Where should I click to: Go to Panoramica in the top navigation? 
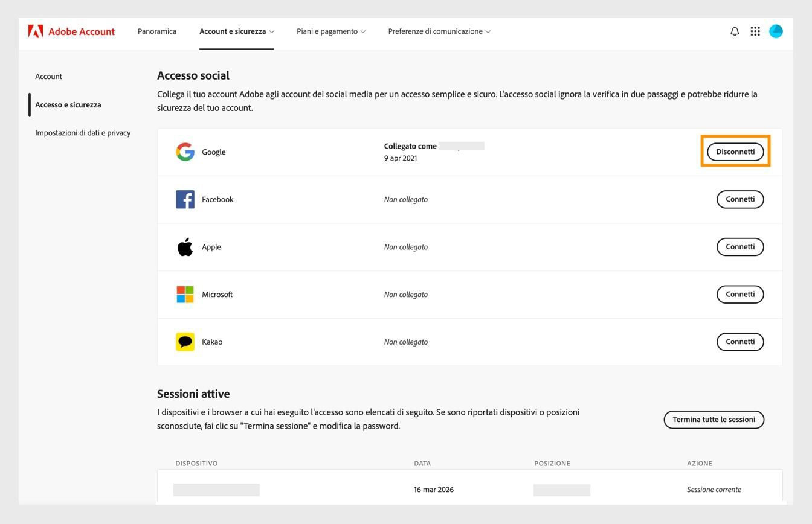click(x=156, y=31)
